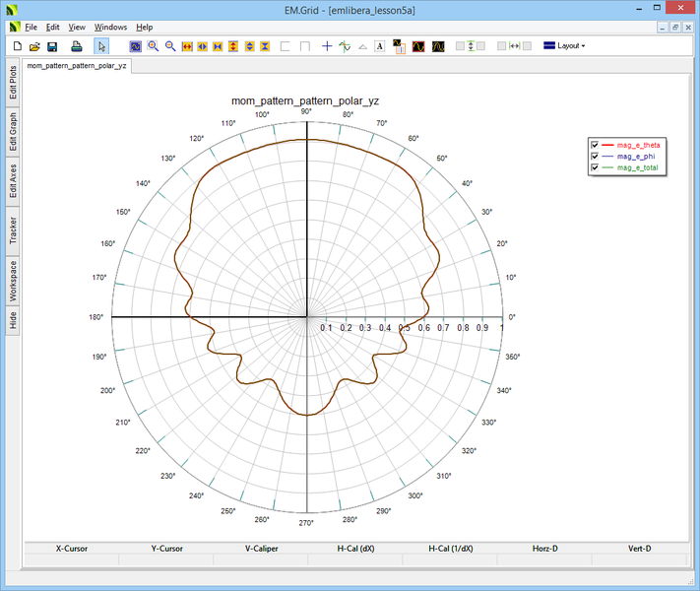
Task: Click the New document icon
Action: [17, 46]
